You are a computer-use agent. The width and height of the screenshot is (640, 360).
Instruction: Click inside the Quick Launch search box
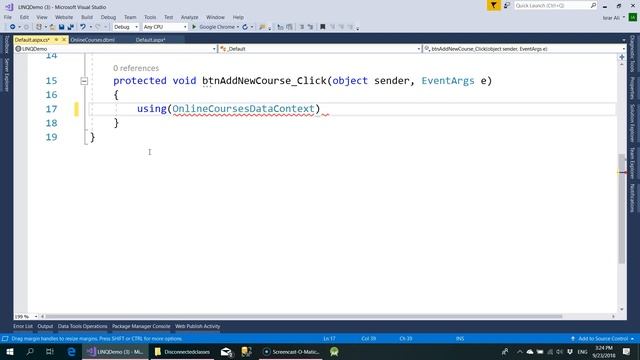(x=555, y=5)
